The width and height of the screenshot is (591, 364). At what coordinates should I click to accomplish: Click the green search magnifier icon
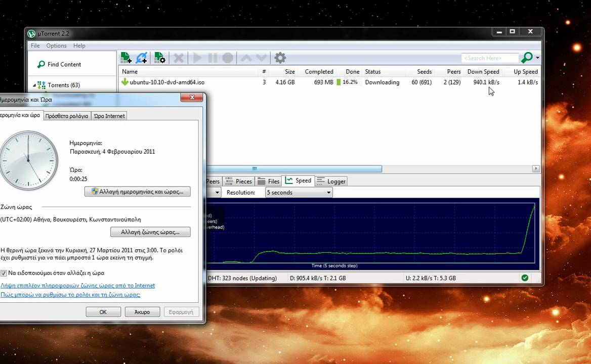(x=527, y=58)
